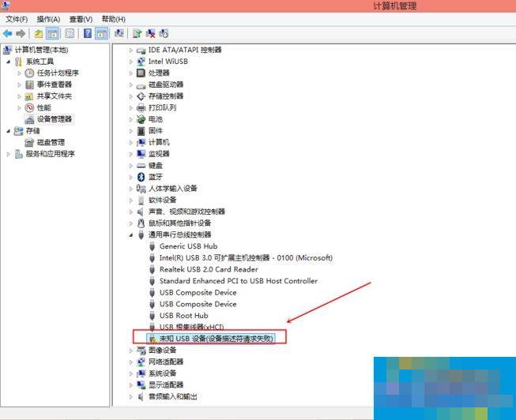Click the 事件查看器 icon in left tree
This screenshot has width=516, height=420.
pyautogui.click(x=29, y=84)
